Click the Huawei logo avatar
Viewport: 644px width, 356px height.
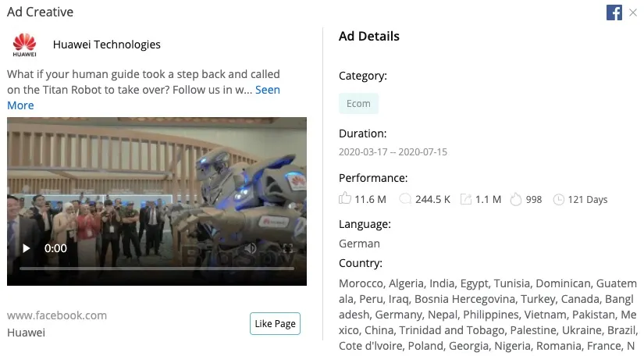click(x=25, y=45)
